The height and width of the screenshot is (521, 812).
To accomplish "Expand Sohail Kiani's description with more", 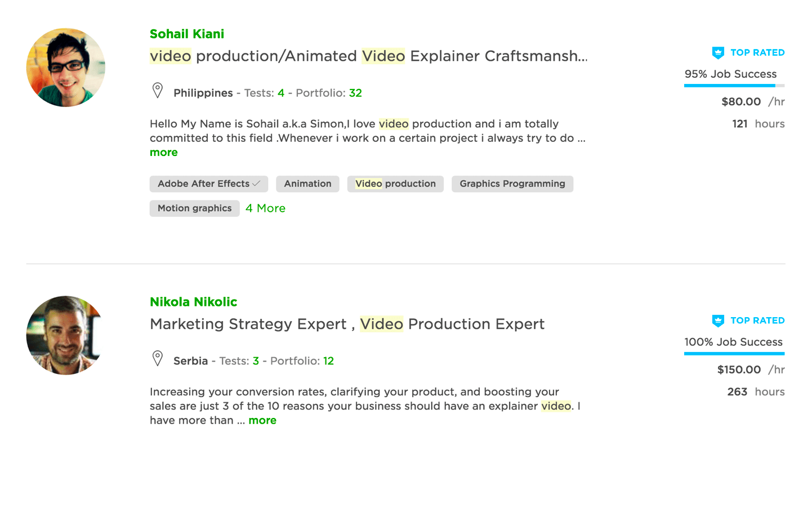I will pyautogui.click(x=163, y=153).
